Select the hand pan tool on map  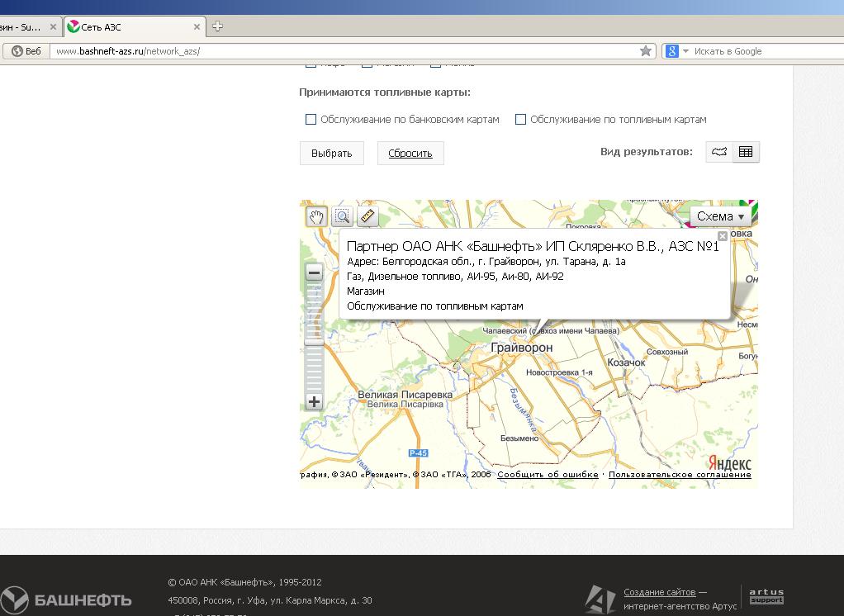316,216
